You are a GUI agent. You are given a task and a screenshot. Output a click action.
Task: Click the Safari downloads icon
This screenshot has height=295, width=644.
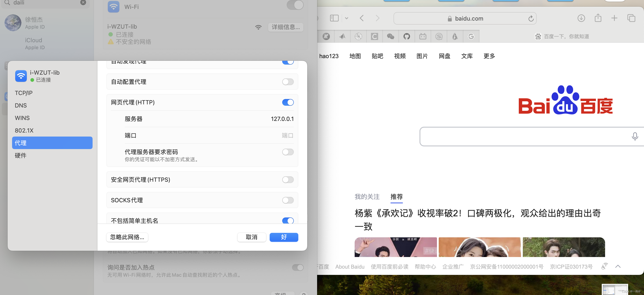[581, 18]
